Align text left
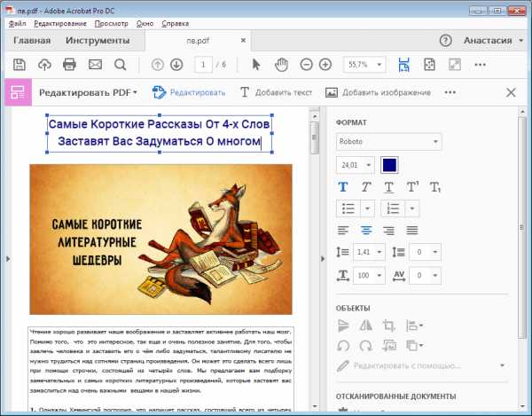The width and height of the screenshot is (532, 416). click(x=343, y=231)
